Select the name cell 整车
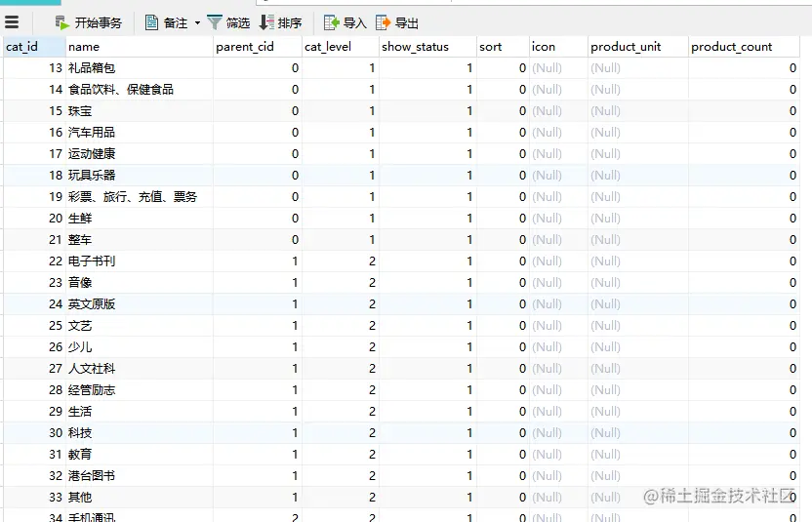The height and width of the screenshot is (522, 812). pyautogui.click(x=140, y=240)
